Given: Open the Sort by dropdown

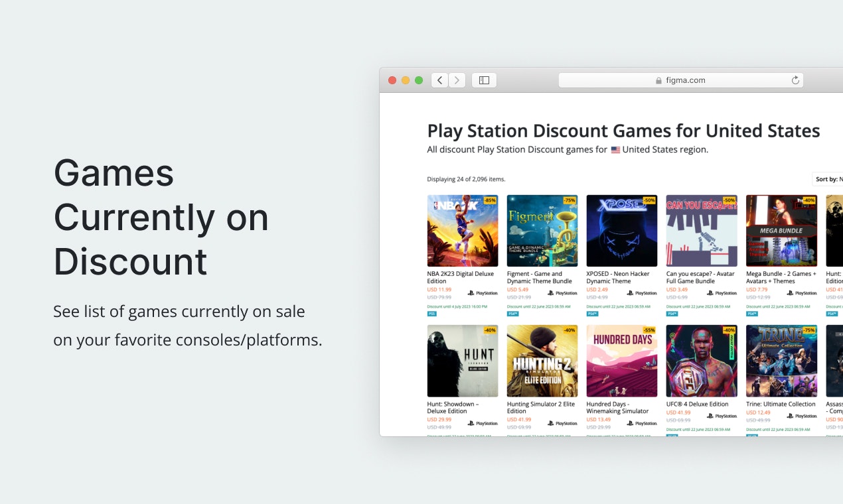Looking at the screenshot, I should (828, 179).
